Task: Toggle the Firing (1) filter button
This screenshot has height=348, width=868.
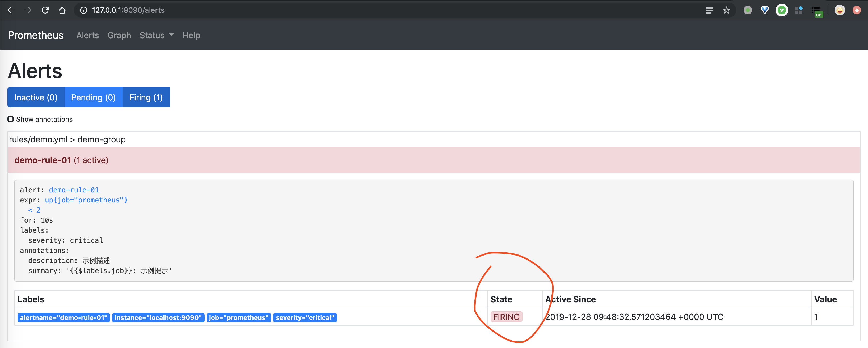Action: click(146, 97)
